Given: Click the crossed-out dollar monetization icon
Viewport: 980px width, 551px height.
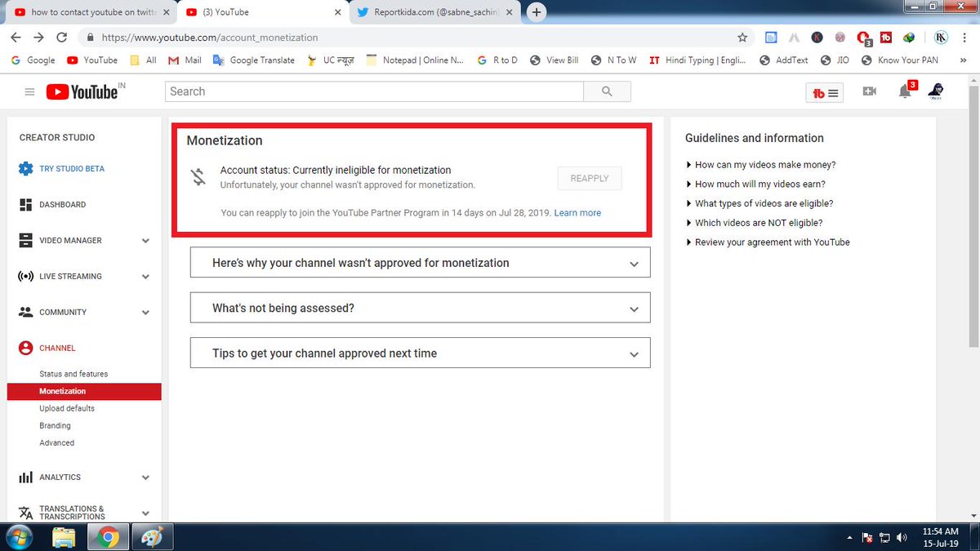Looking at the screenshot, I should coord(198,177).
